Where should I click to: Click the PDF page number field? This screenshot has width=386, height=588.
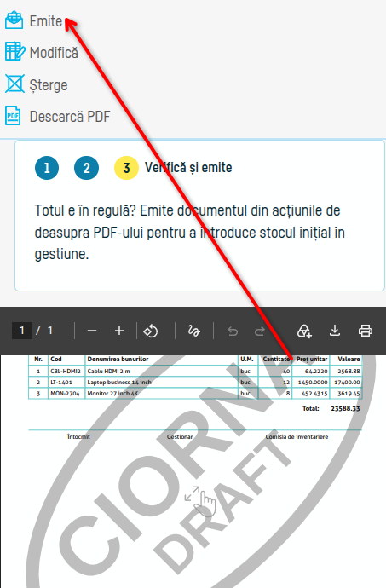pyautogui.click(x=22, y=331)
